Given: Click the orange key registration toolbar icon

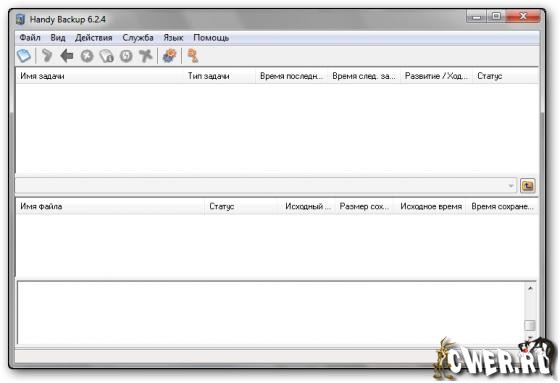Looking at the screenshot, I should (x=193, y=56).
